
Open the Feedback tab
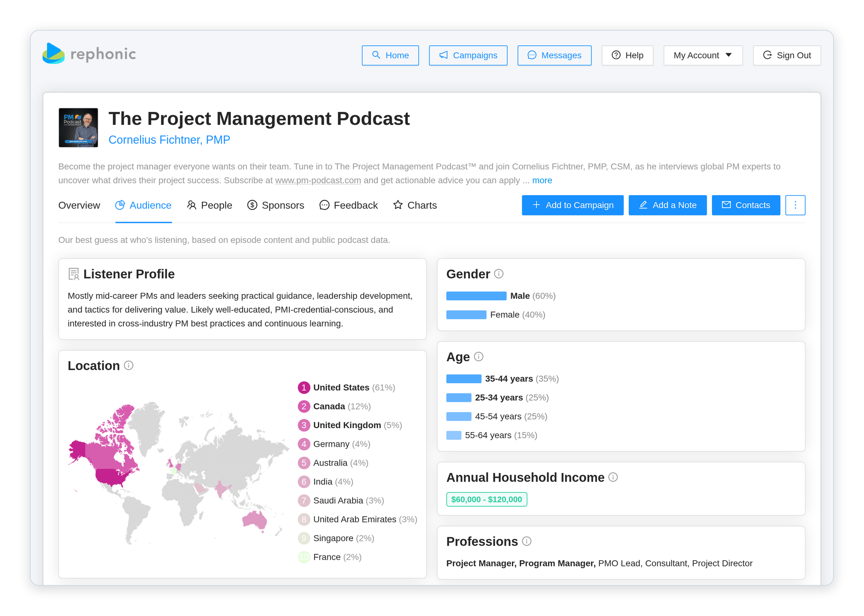click(349, 205)
